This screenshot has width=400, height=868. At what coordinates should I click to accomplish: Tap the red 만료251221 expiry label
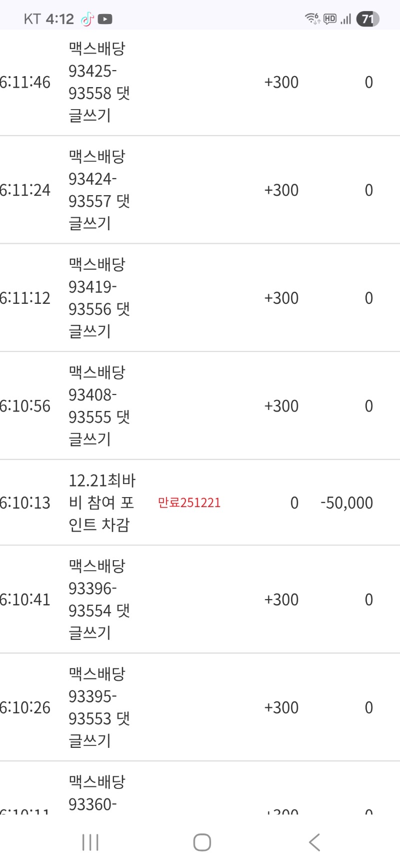pyautogui.click(x=189, y=503)
